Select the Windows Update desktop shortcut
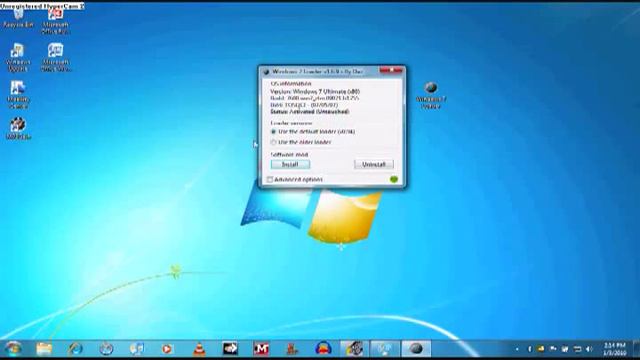The image size is (640, 360). click(x=18, y=58)
